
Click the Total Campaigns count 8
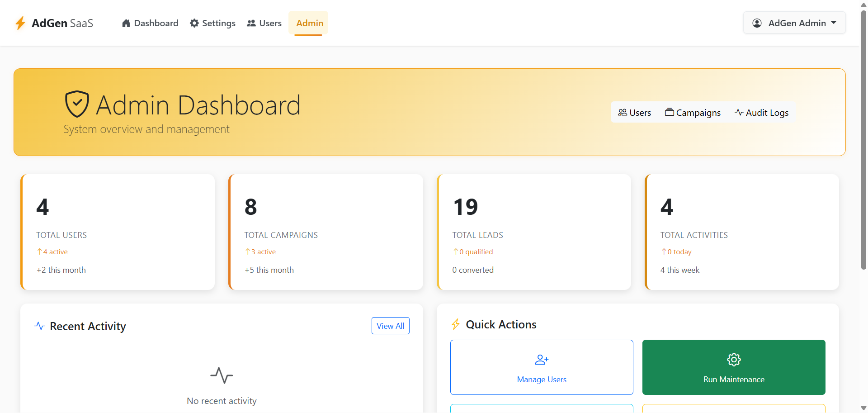point(251,207)
